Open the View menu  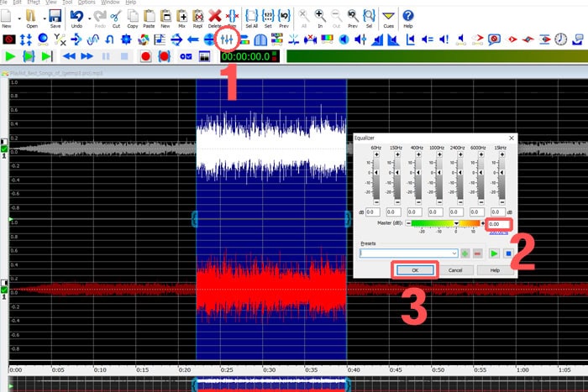click(x=51, y=3)
